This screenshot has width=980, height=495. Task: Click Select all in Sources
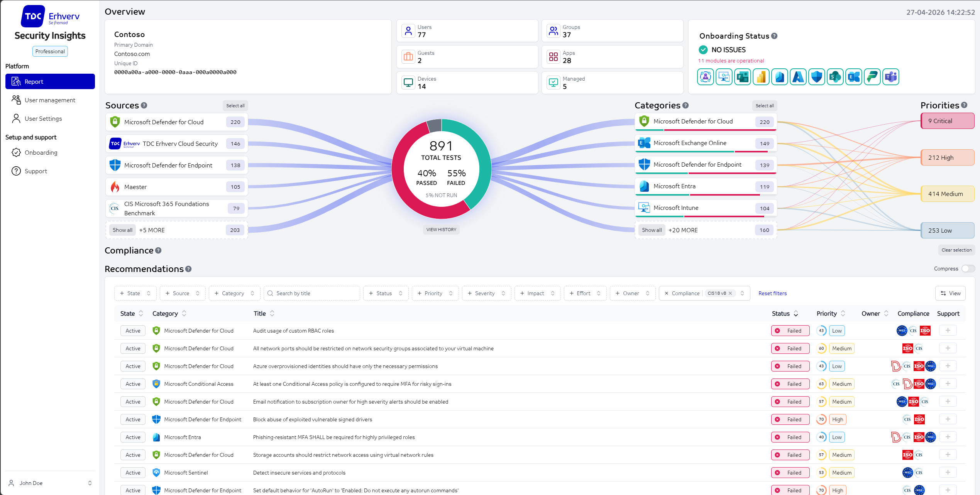(x=235, y=106)
